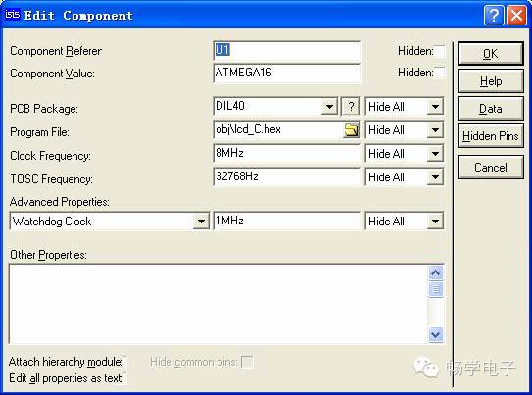Open Hide All dropdown for Watchdog Clock

point(435,222)
